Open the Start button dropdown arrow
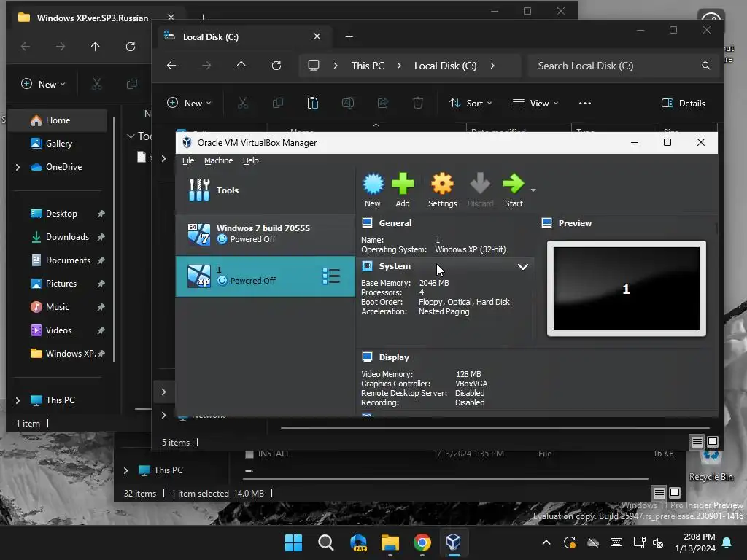The image size is (747, 560). click(533, 190)
